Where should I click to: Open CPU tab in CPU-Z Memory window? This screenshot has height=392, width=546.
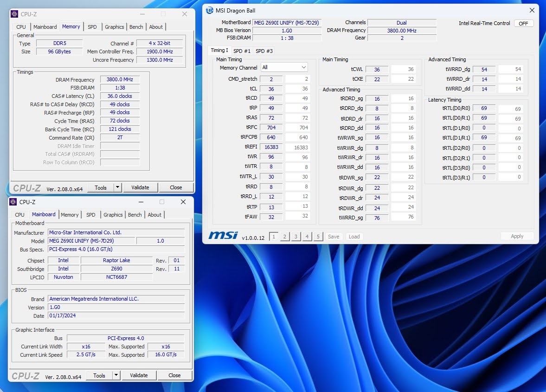point(21,27)
